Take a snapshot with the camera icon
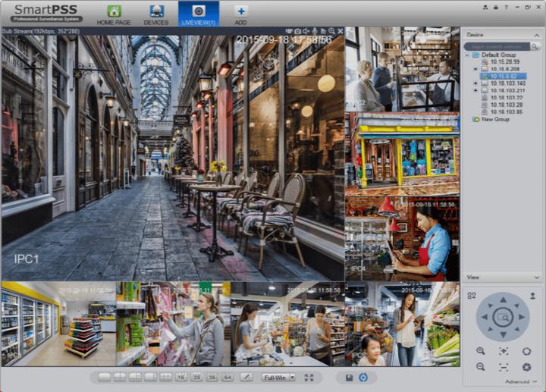Viewport: 546px width, 392px height. point(297,31)
